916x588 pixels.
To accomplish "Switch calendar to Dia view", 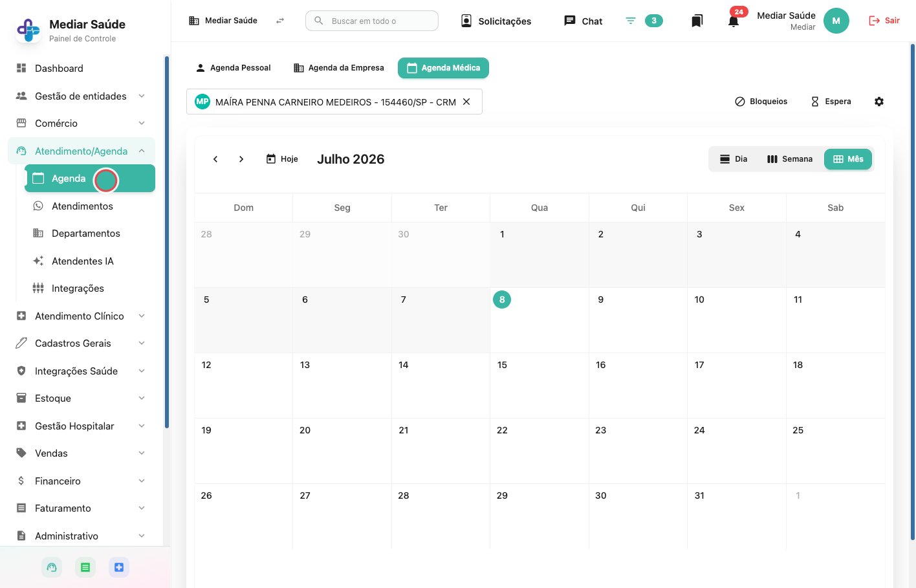I will tap(734, 159).
